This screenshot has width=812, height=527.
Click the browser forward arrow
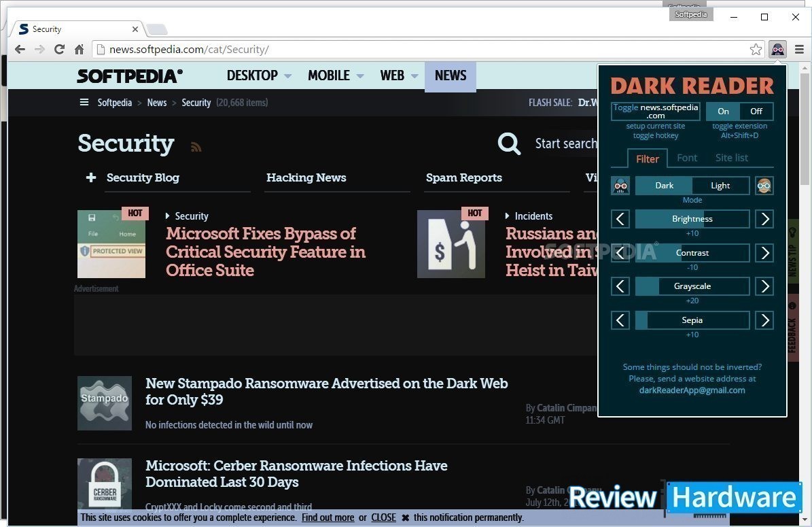click(x=39, y=49)
